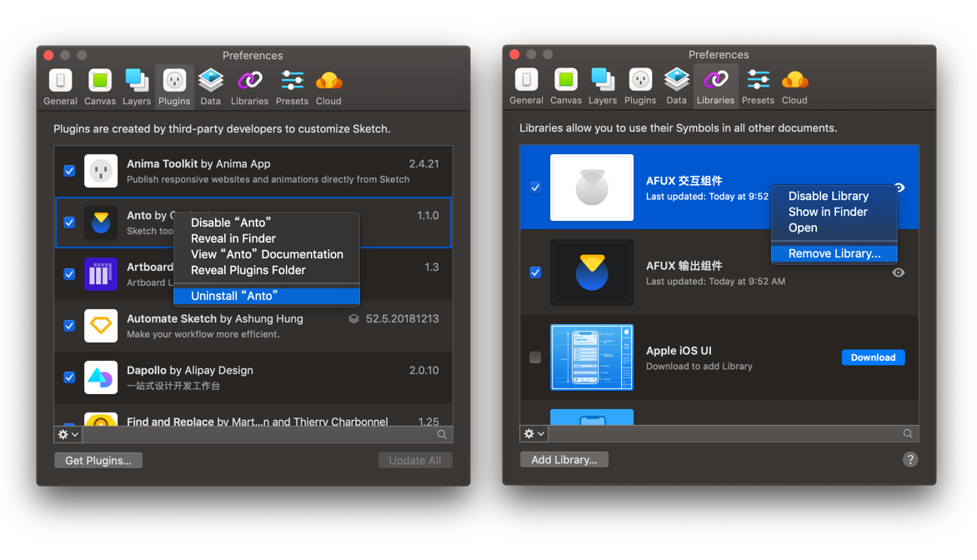This screenshot has width=977, height=560.
Task: Choose Remove Library... menu item
Action: 834,253
